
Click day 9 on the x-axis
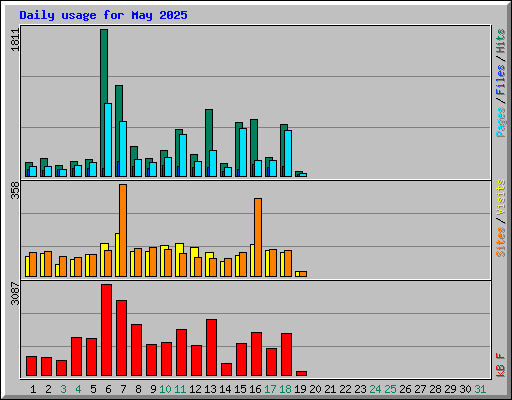pyautogui.click(x=153, y=389)
